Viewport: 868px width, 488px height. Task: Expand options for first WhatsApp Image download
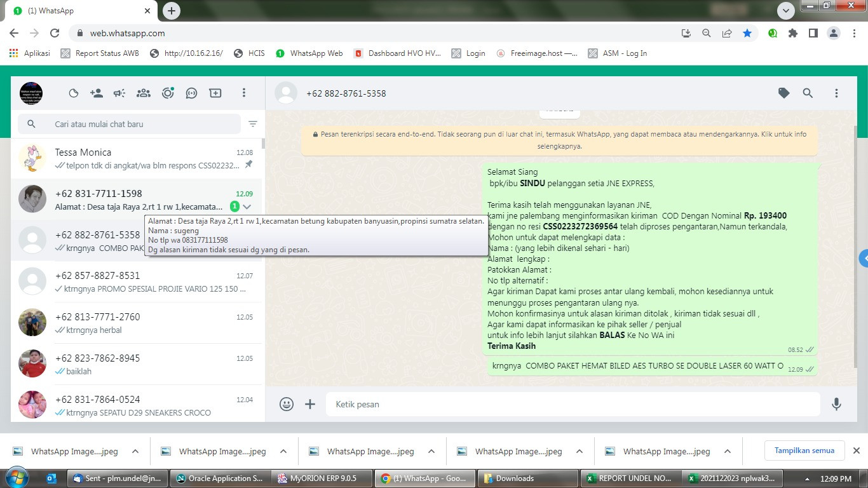(x=135, y=451)
